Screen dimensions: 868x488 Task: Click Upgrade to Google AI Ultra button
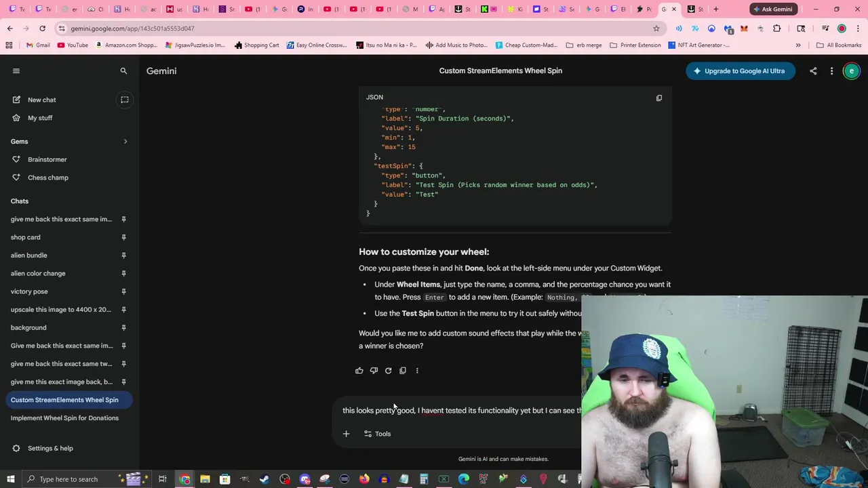pos(740,70)
